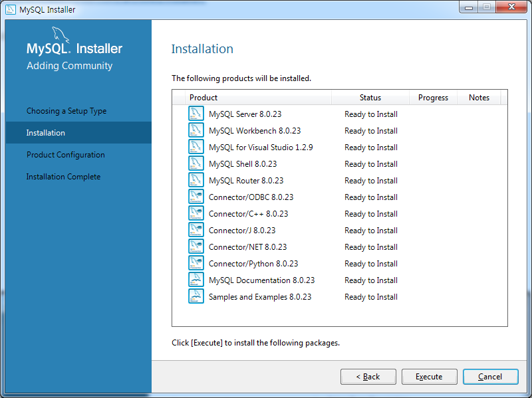
Task: Sort by the Product column header
Action: click(258, 98)
